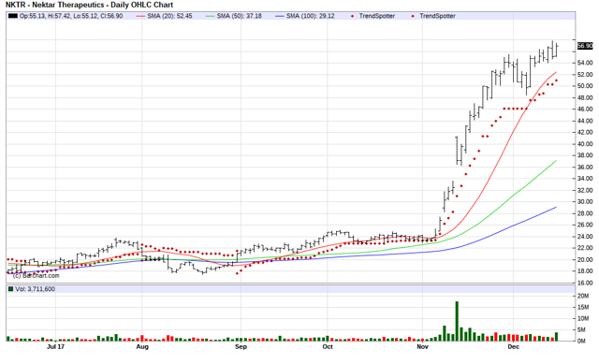Image resolution: width=599 pixels, height=364 pixels.
Task: Select the 'Vol: 3,711,600' volume label
Action: pyautogui.click(x=35, y=289)
